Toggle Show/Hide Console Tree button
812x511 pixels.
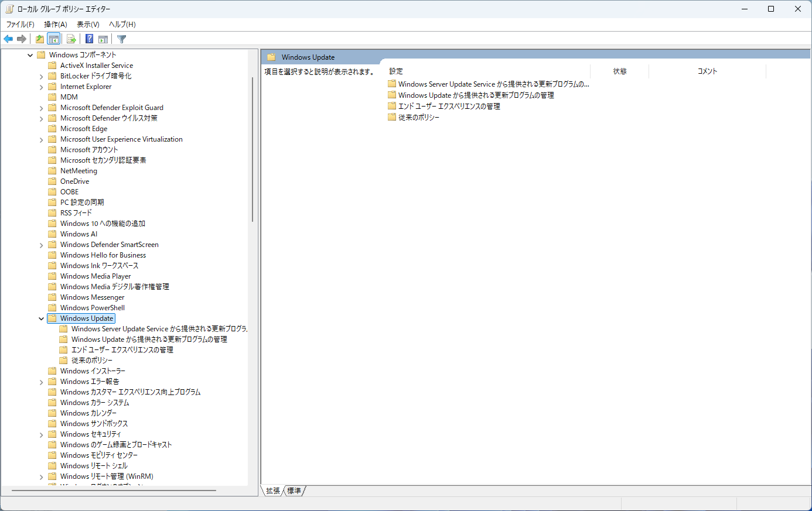click(x=53, y=39)
